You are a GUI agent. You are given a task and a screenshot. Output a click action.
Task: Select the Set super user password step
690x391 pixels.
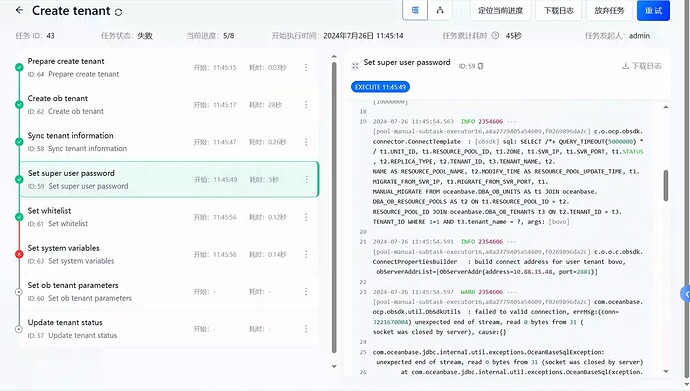click(169, 179)
